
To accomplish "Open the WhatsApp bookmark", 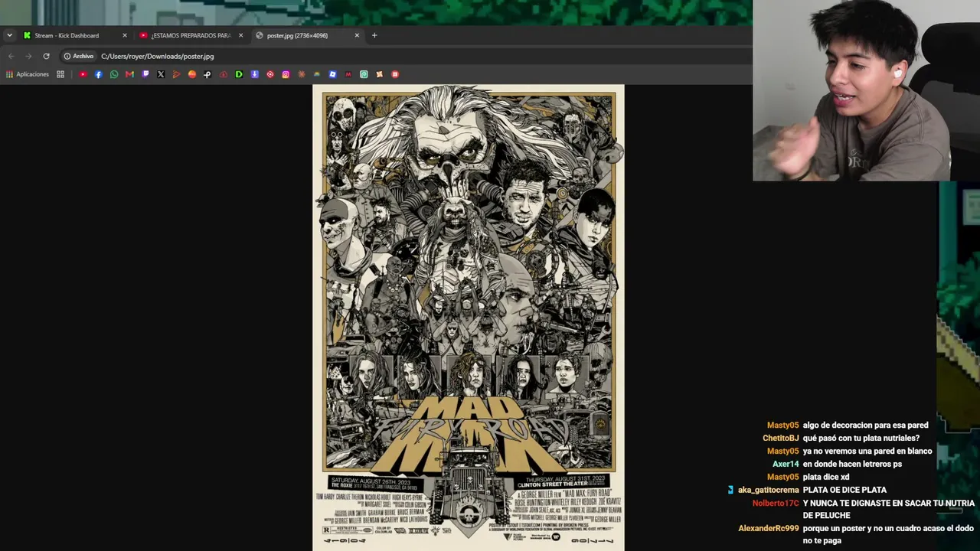I will tap(114, 74).
